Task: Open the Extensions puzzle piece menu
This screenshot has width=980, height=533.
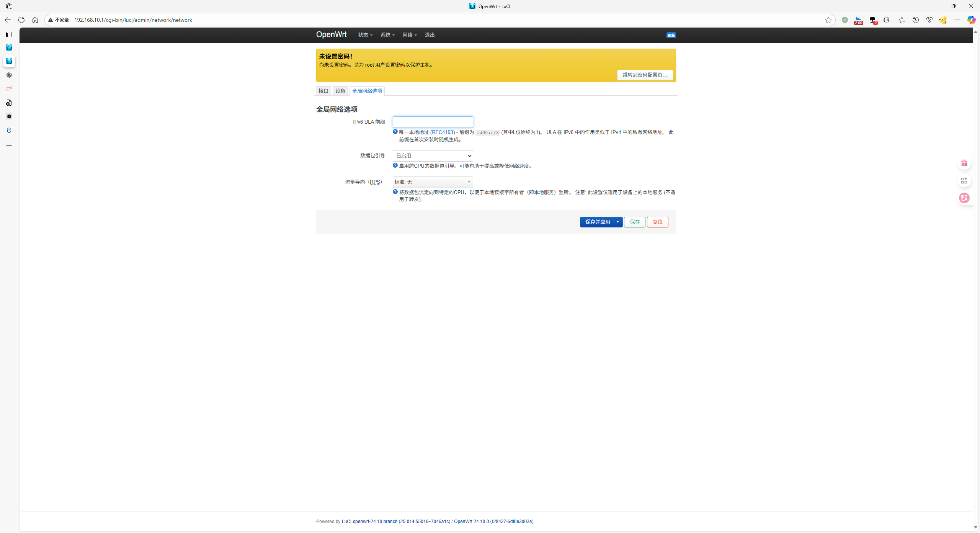Action: point(887,20)
